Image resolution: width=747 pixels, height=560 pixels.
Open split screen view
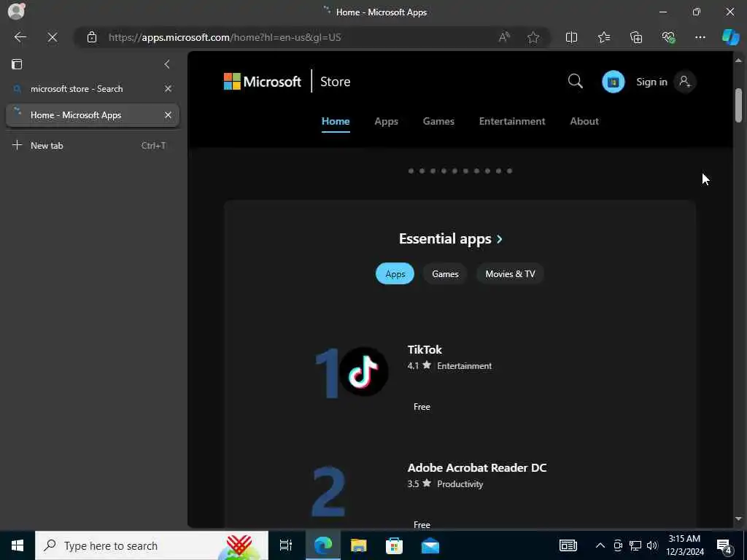coord(571,37)
